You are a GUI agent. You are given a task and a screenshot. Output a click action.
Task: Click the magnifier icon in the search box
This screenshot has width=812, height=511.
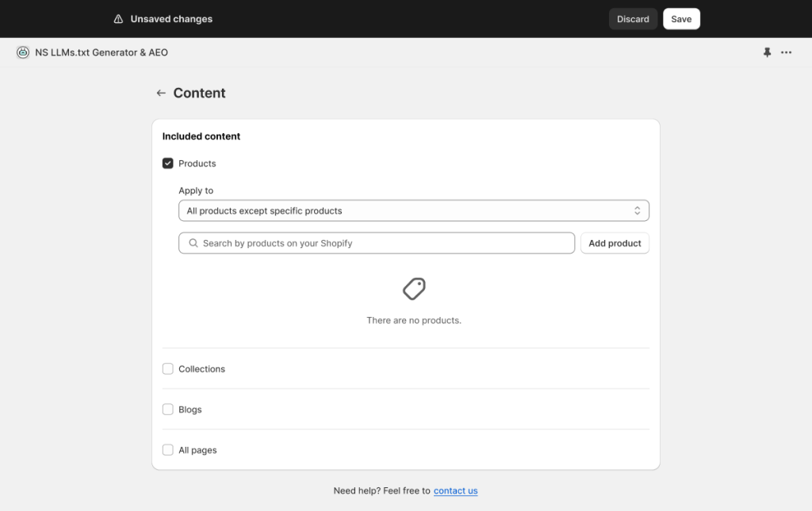(x=193, y=243)
